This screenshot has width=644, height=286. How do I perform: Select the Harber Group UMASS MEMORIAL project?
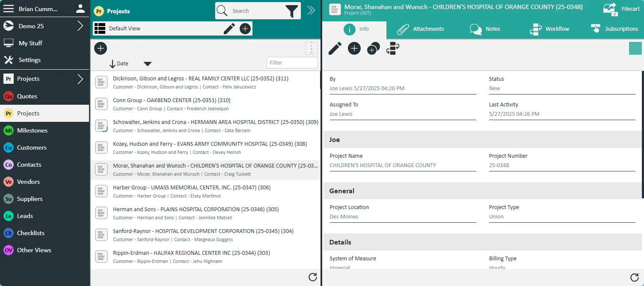[x=205, y=192]
